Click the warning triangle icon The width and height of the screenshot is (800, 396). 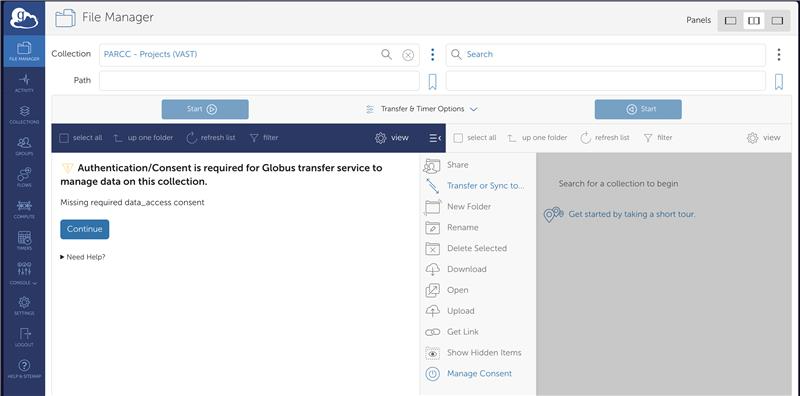(67, 168)
